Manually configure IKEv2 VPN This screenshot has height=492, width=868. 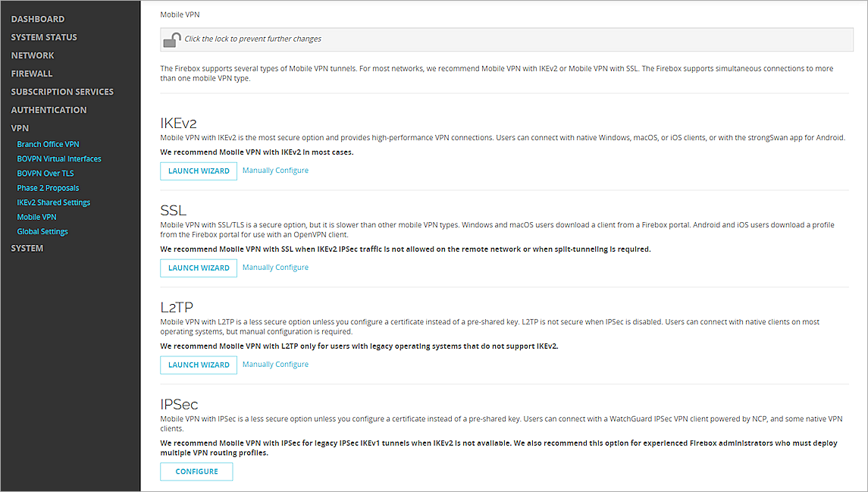pyautogui.click(x=275, y=171)
